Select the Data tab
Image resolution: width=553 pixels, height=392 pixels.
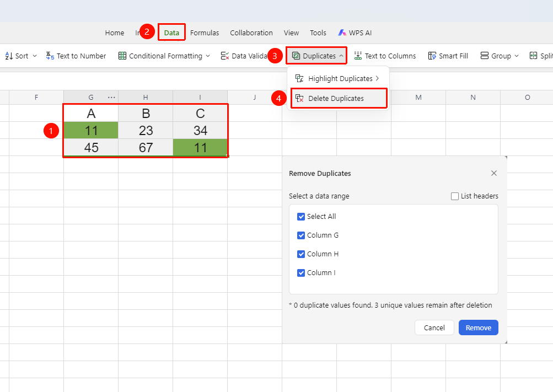tap(172, 33)
